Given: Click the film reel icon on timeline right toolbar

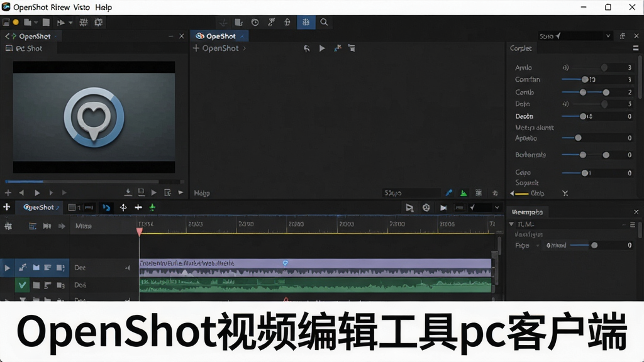Looking at the screenshot, I should [426, 207].
